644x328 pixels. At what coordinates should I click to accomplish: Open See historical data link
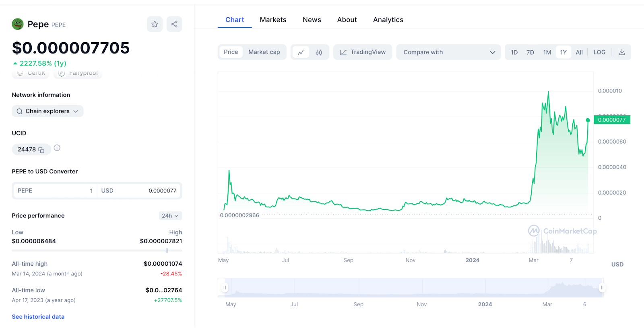point(38,317)
